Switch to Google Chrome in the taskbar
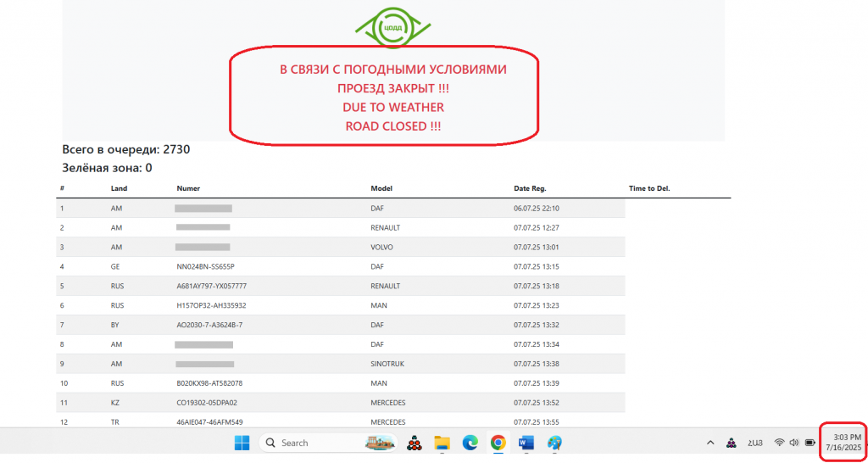Viewport: 868px width, 463px height. click(498, 443)
